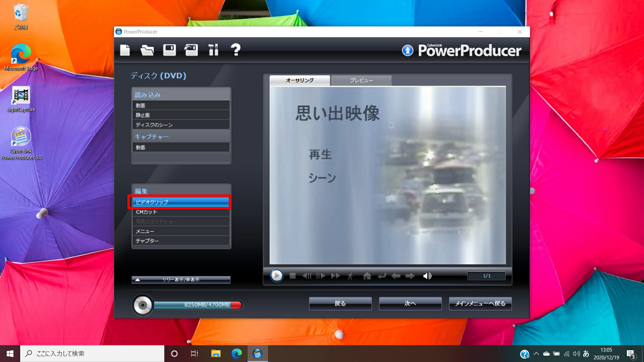Click the taskbar search box

point(92,354)
